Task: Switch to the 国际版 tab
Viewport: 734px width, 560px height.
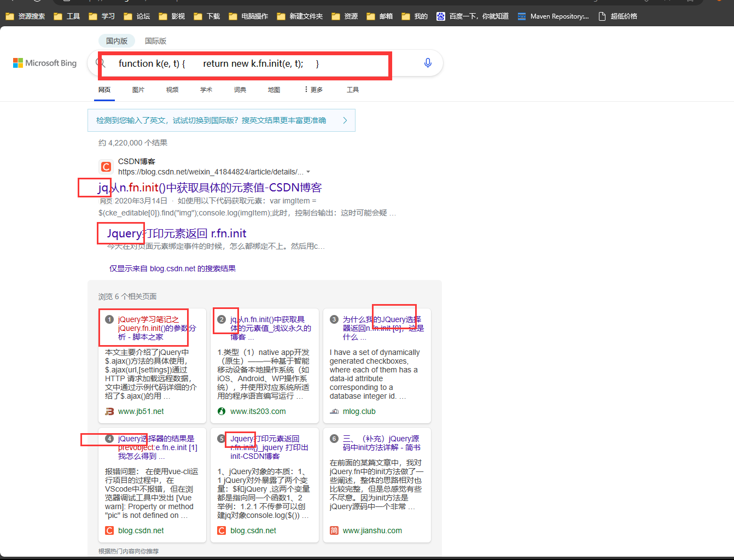Action: tap(155, 41)
